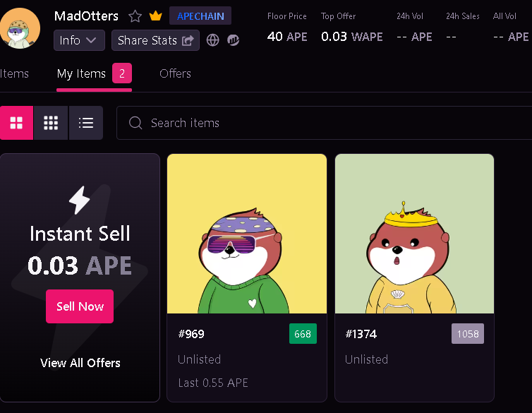Click the My Items count badge 2
This screenshot has width=532, height=413.
point(122,73)
